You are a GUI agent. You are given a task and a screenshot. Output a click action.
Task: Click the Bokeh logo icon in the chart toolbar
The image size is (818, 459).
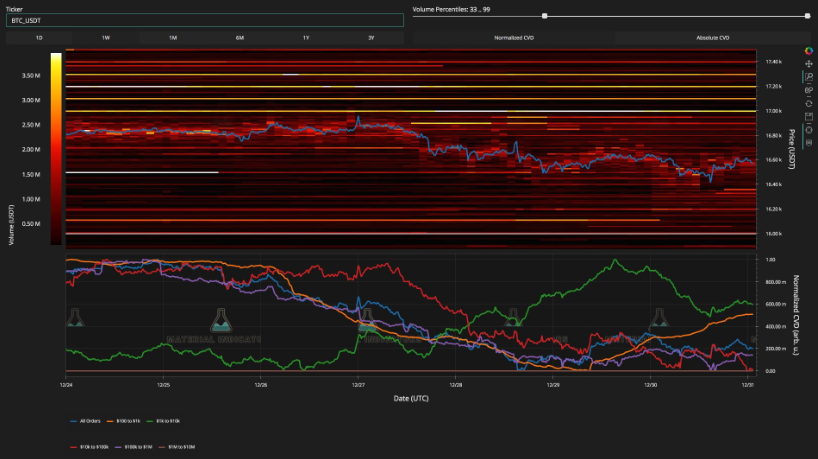tap(808, 51)
